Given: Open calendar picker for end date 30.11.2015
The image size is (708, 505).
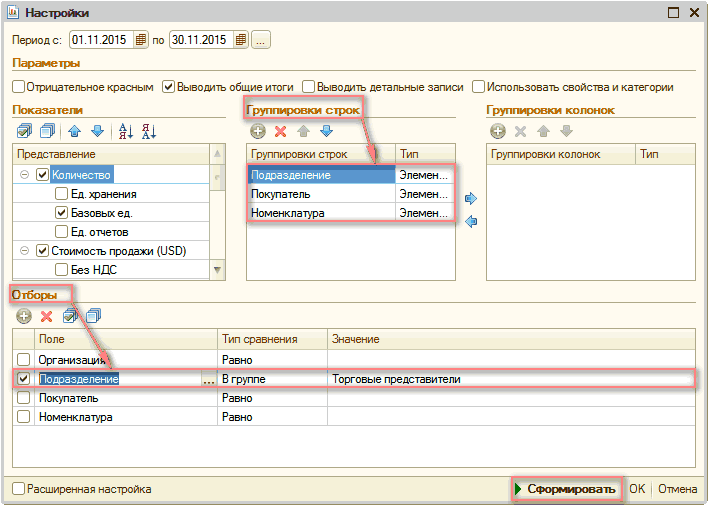Looking at the screenshot, I should [x=240, y=41].
